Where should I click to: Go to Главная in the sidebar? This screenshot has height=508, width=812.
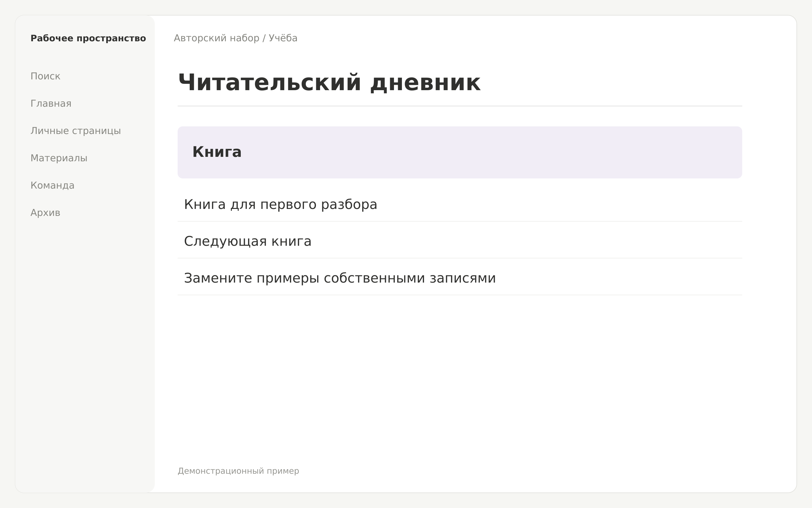click(51, 104)
